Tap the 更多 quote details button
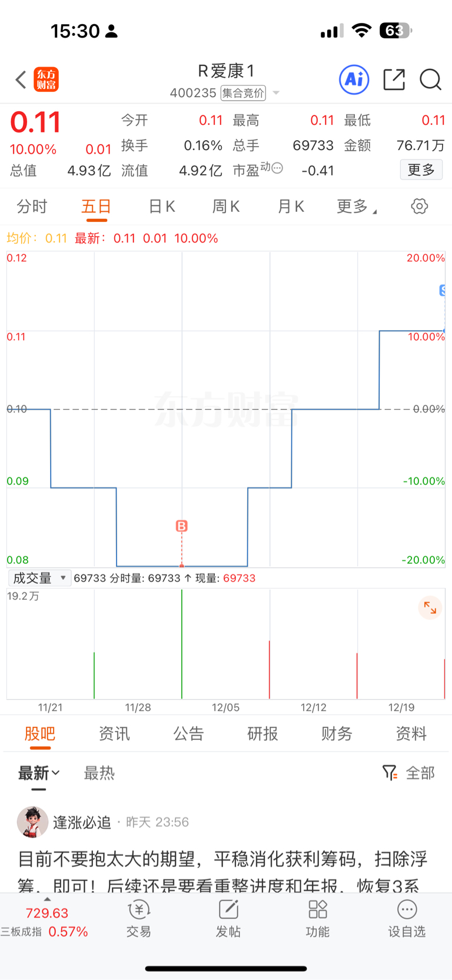This screenshot has height=980, width=452. click(421, 170)
